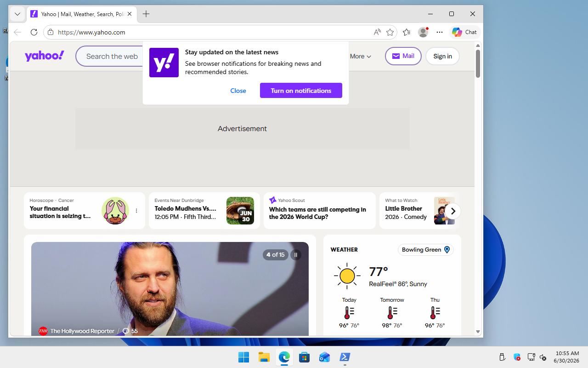588x368 pixels.
Task: Open Yahoo Scout World Cup question
Action: (320, 211)
